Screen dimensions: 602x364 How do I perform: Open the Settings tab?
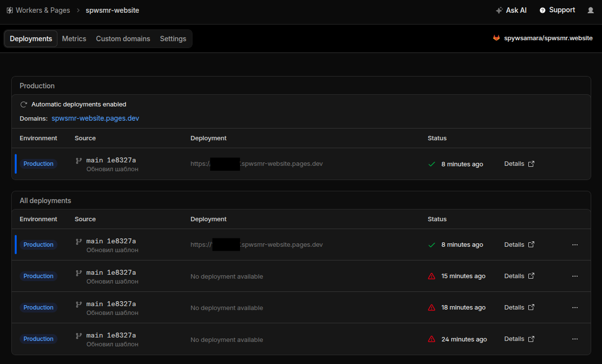tap(173, 39)
